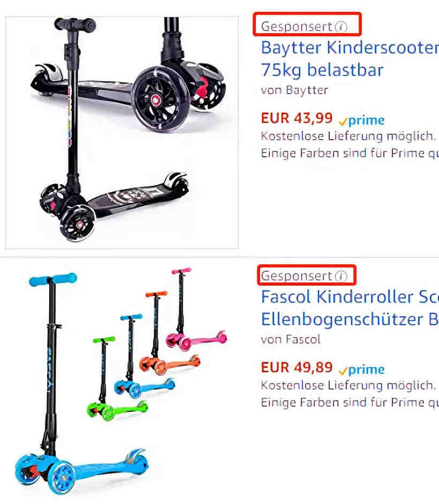Open the Fascol colorful scooters product image

(122, 381)
